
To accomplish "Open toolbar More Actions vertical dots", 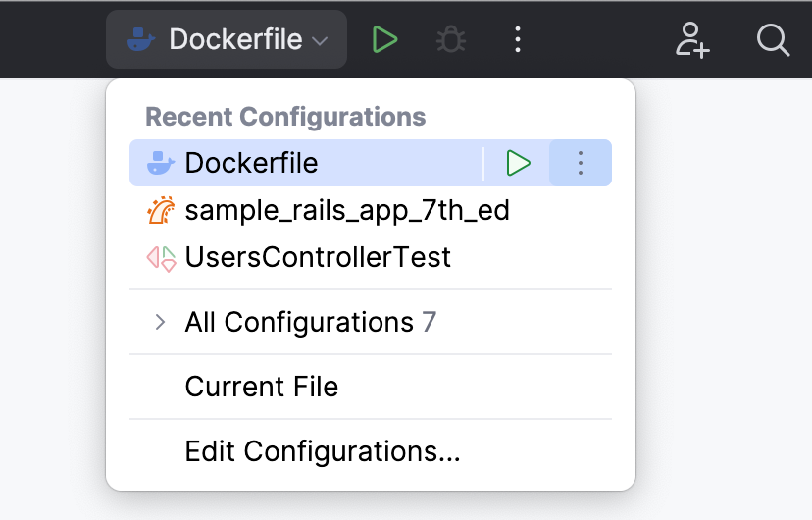I will (518, 40).
